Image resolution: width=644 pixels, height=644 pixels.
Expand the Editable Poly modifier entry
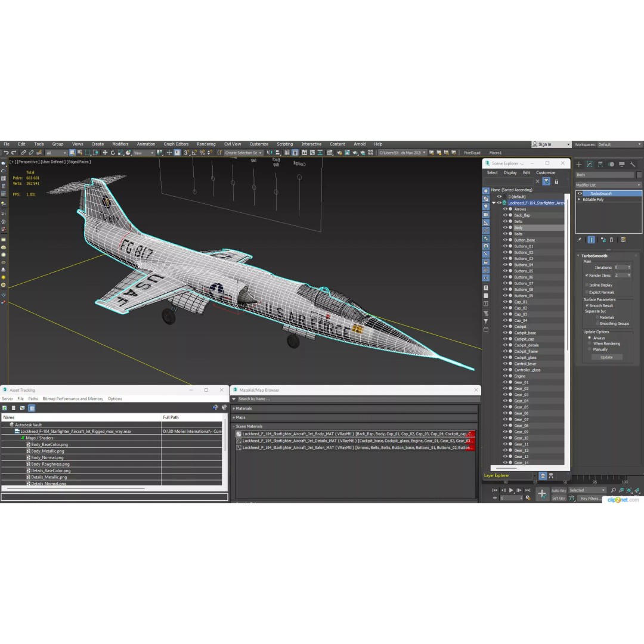[x=580, y=200]
